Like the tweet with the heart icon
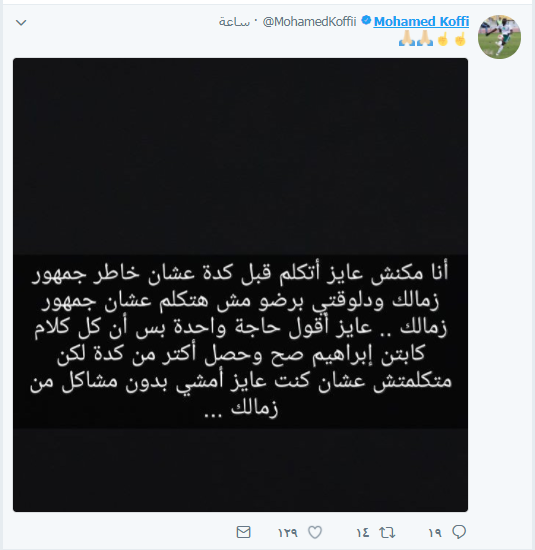The height and width of the screenshot is (550, 535). (315, 532)
